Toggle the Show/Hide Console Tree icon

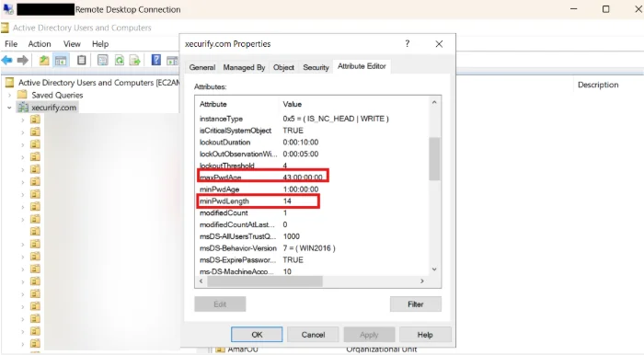(61, 61)
